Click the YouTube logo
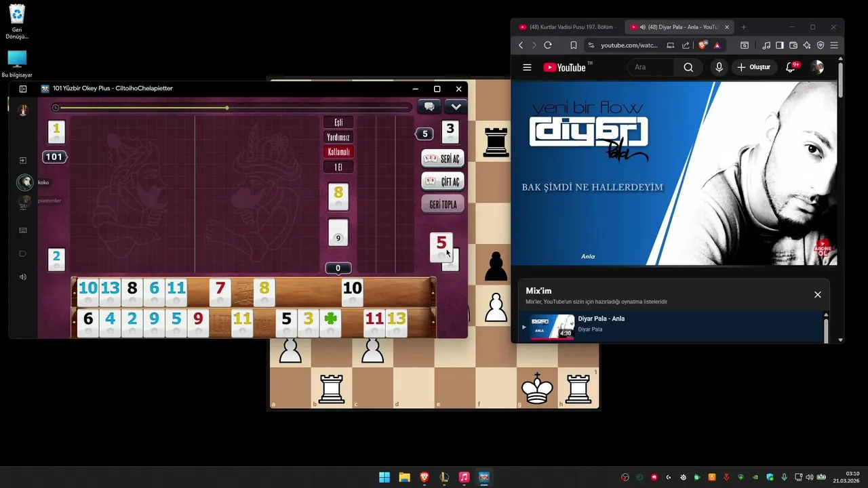Screen dimensions: 868x488 coord(564,67)
